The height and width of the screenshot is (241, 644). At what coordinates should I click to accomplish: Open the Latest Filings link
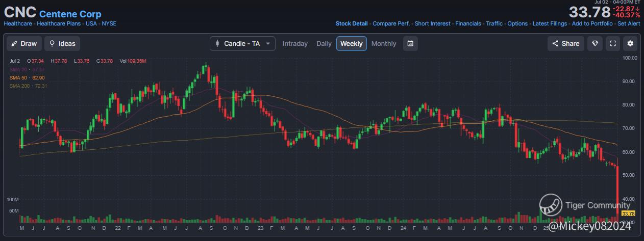pos(550,23)
